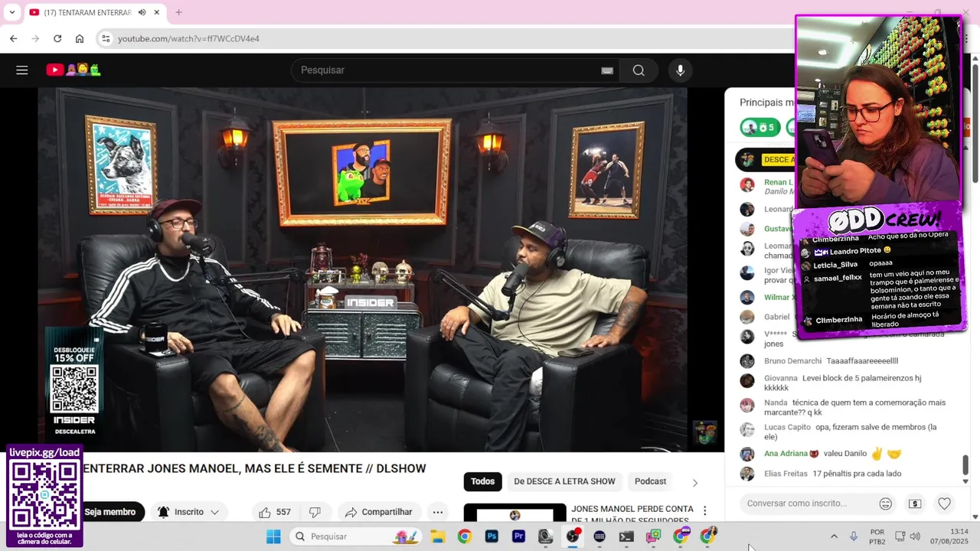This screenshot has width=980, height=551.
Task: Open the browser home page icon
Action: (x=80, y=38)
